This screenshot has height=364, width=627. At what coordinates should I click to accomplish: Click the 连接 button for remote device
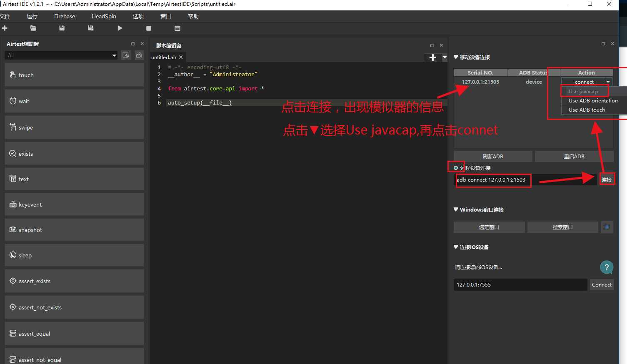607,180
